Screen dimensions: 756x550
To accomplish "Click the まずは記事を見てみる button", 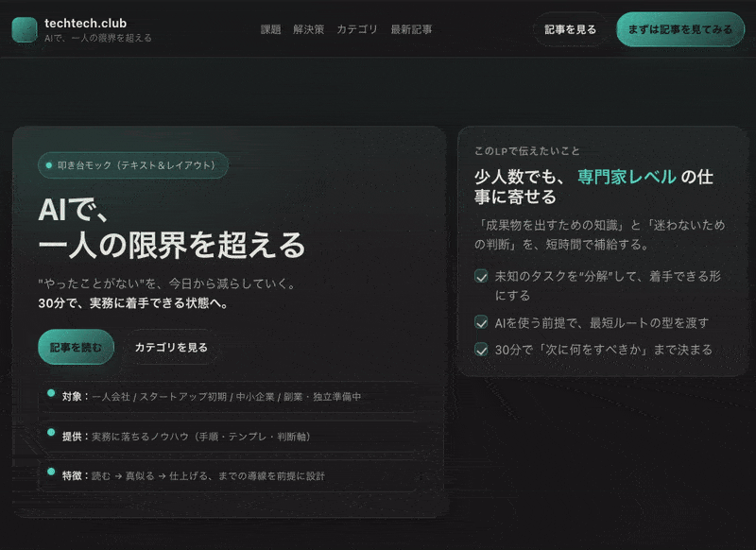I will pyautogui.click(x=682, y=29).
